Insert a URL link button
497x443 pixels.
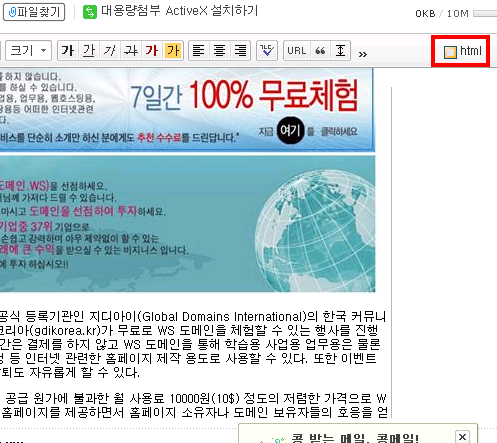point(297,51)
